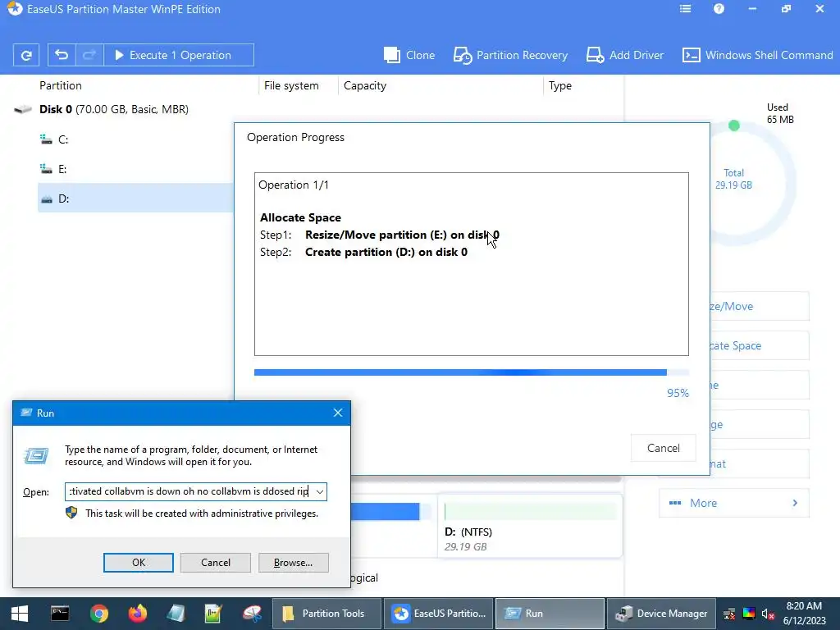Click the Undo arrow button
The width and height of the screenshot is (840, 630).
point(62,55)
